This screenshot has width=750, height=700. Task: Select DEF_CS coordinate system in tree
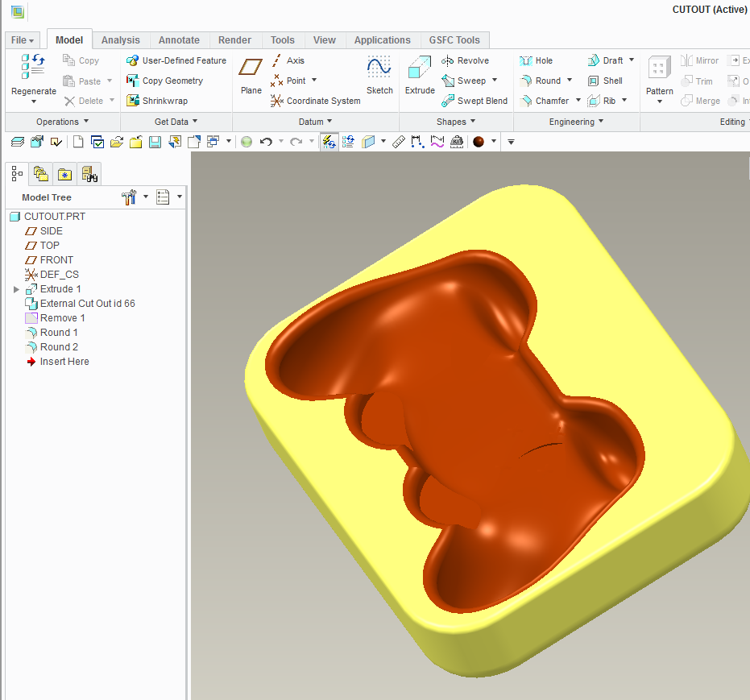52,275
